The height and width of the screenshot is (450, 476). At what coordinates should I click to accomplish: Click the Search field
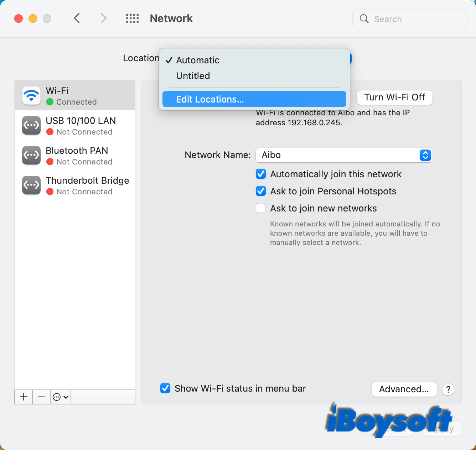coord(410,19)
